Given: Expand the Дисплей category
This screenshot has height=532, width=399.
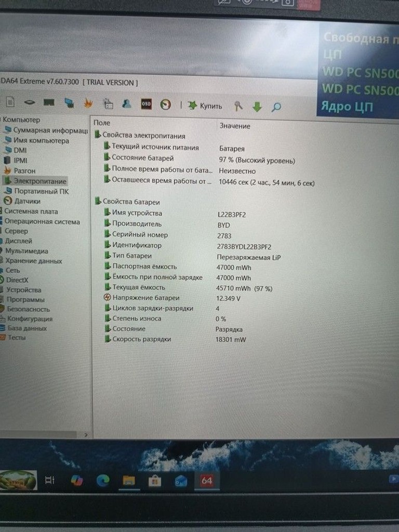Looking at the screenshot, I should [x=18, y=241].
